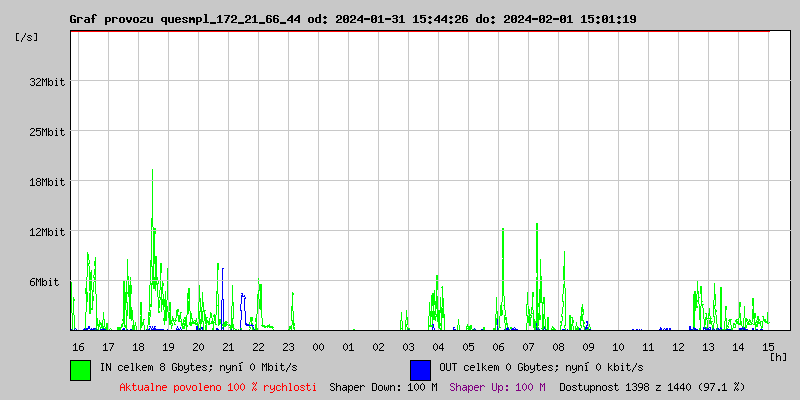This screenshot has width=800, height=400.
Task: Select hour 07 on the time axis
Action: point(528,346)
